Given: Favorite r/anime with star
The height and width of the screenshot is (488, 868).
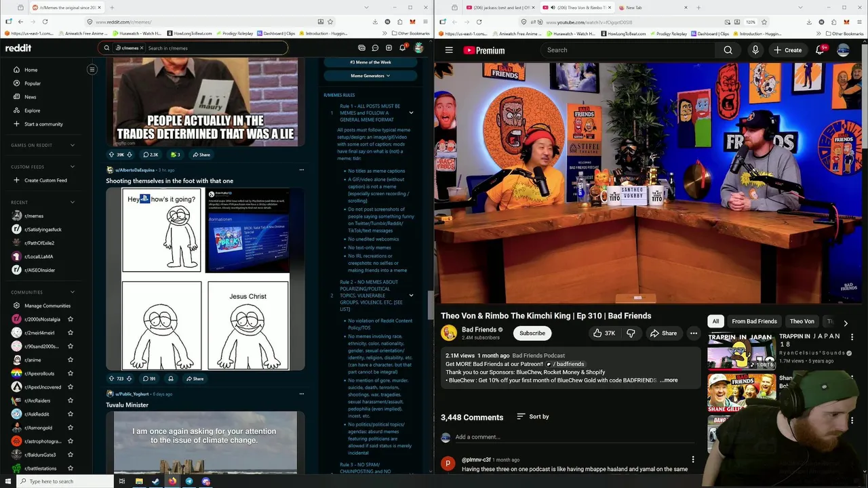Looking at the screenshot, I should 71,360.
